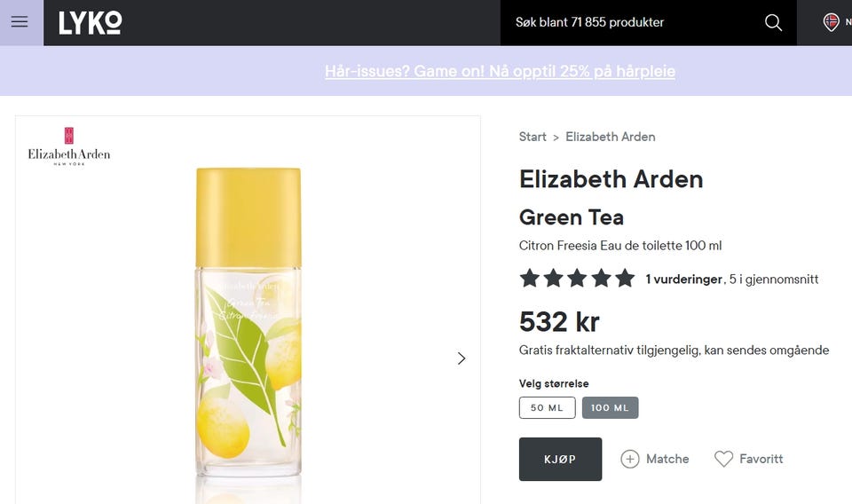Open the 1 vurderinger reviews link

pos(684,280)
